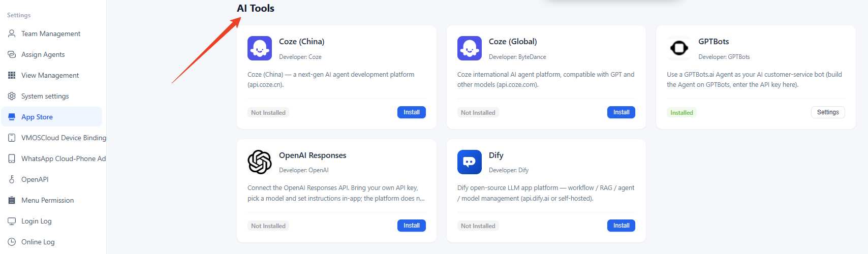Image resolution: width=868 pixels, height=254 pixels.
Task: Click the OpenAI Responses logo
Action: 260,162
